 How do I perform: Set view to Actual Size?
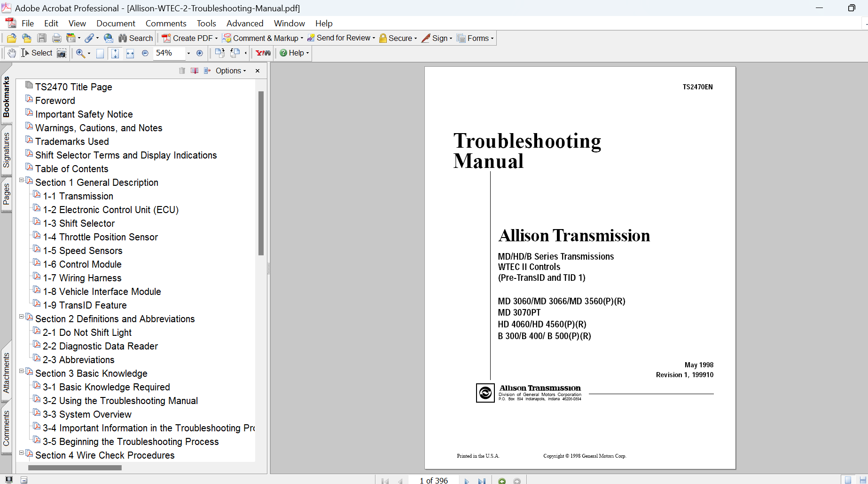click(x=100, y=53)
